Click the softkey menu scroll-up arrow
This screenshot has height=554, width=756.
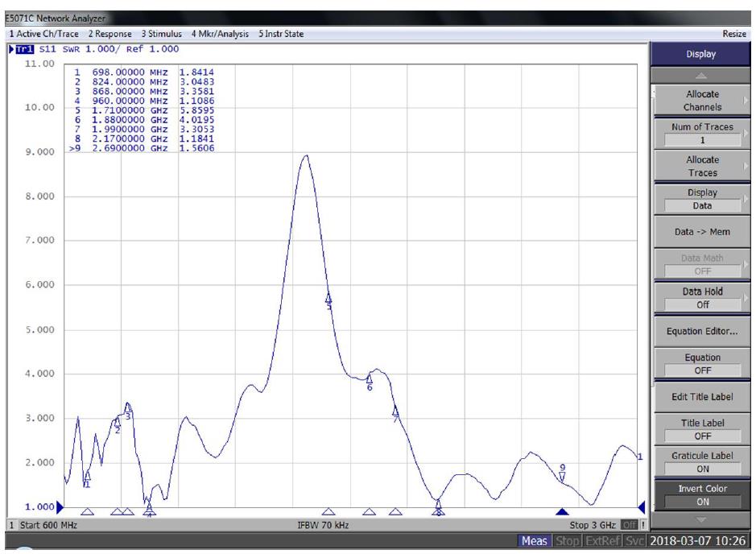[x=699, y=75]
